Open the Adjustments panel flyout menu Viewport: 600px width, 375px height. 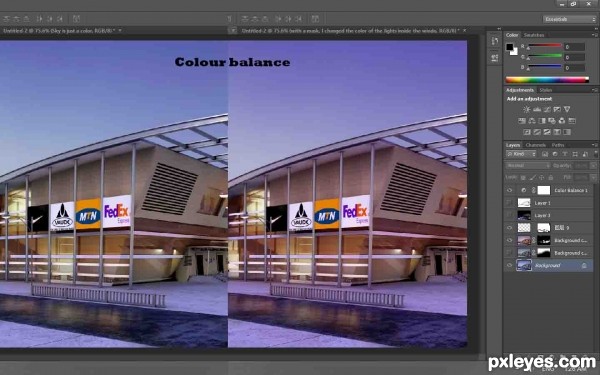pos(595,90)
